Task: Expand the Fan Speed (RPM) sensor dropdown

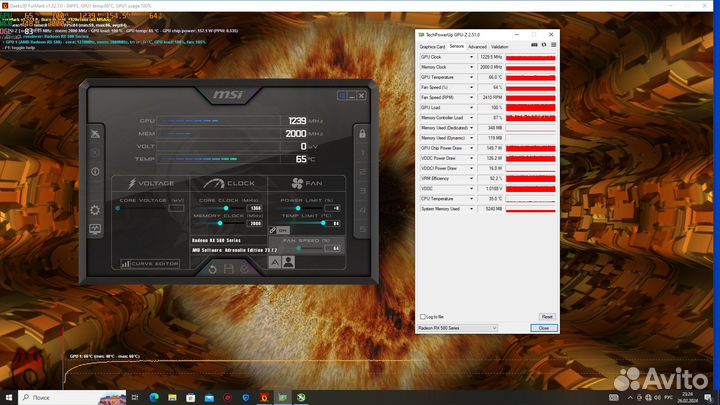Action: [x=471, y=98]
